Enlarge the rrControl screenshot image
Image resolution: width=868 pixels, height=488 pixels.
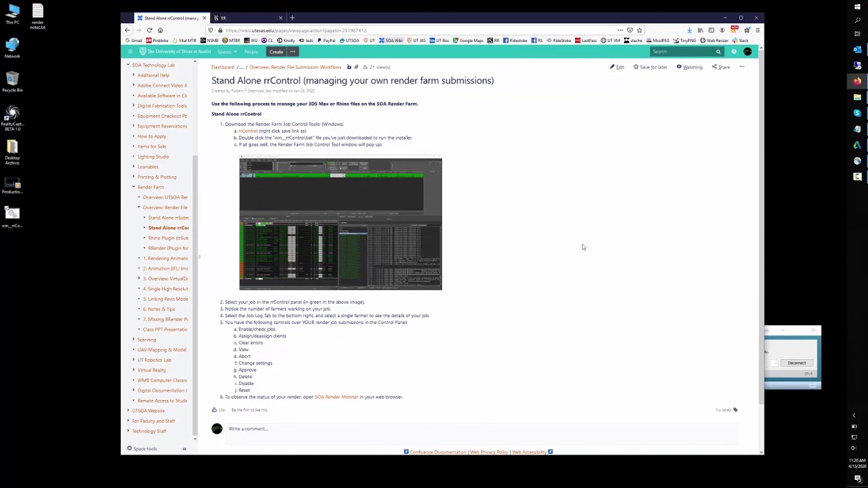point(340,224)
